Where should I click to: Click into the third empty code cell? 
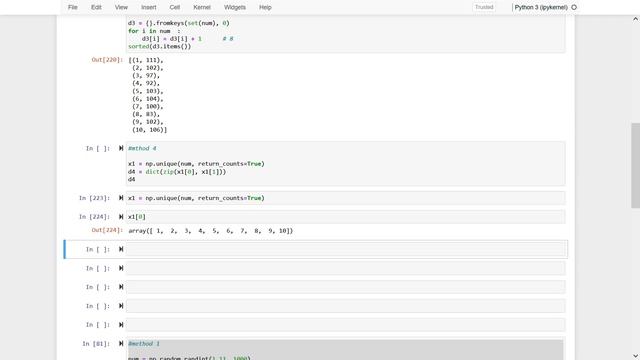346,287
